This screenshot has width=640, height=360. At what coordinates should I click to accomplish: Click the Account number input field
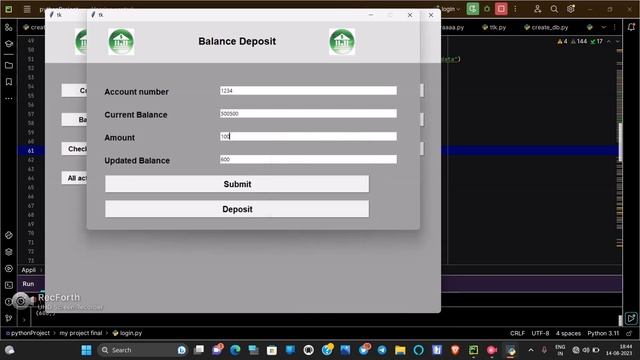click(x=308, y=91)
